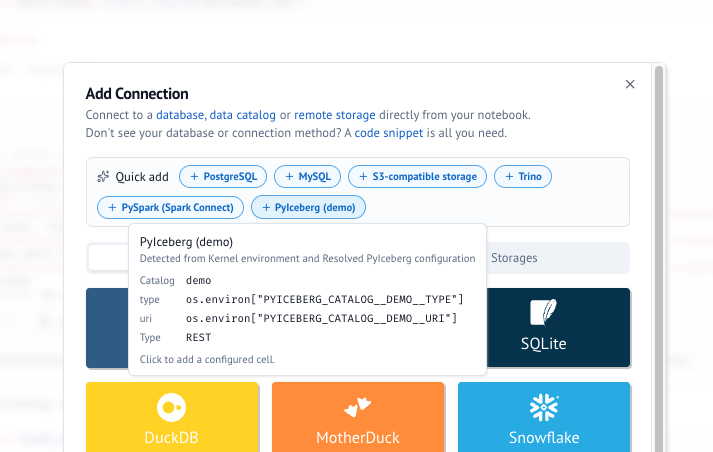Close the Add Connection dialog
This screenshot has height=452, width=713.
coord(630,84)
